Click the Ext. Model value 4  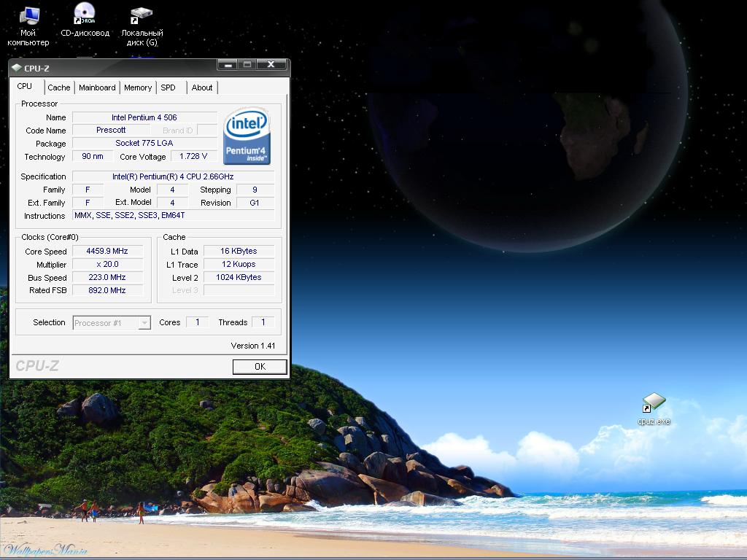[172, 203]
